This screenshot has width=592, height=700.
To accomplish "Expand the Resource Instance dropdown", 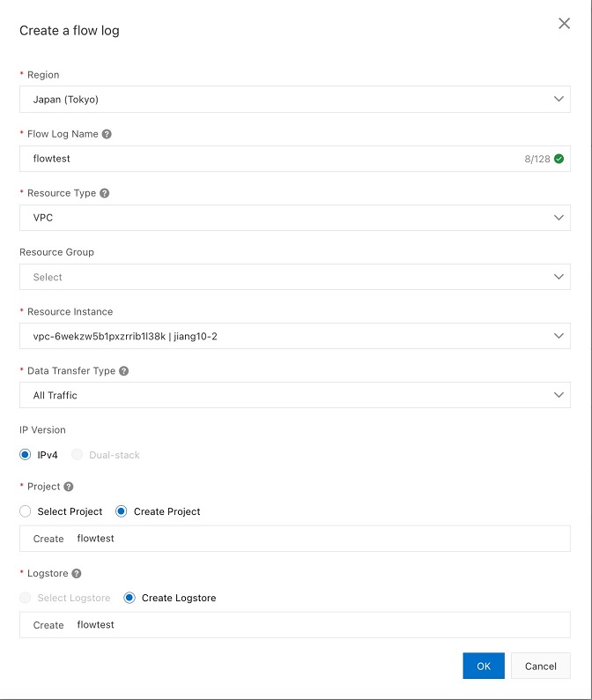I will pos(294,336).
